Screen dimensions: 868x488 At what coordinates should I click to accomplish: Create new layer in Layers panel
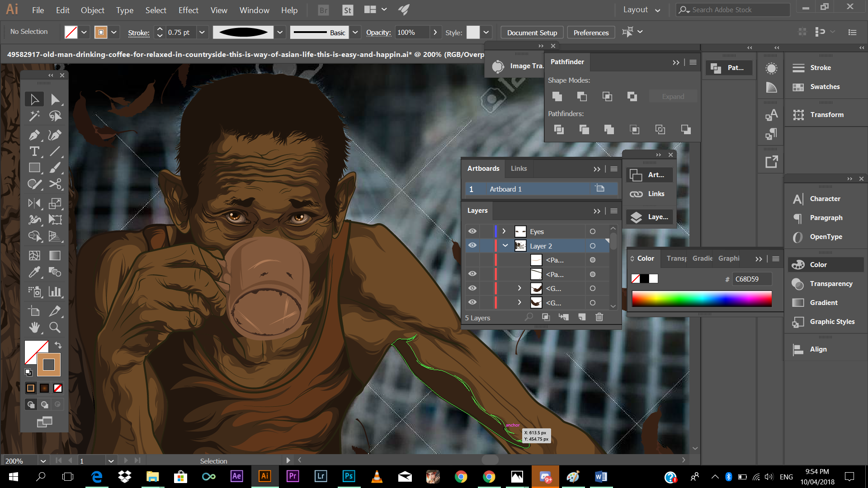(x=582, y=317)
